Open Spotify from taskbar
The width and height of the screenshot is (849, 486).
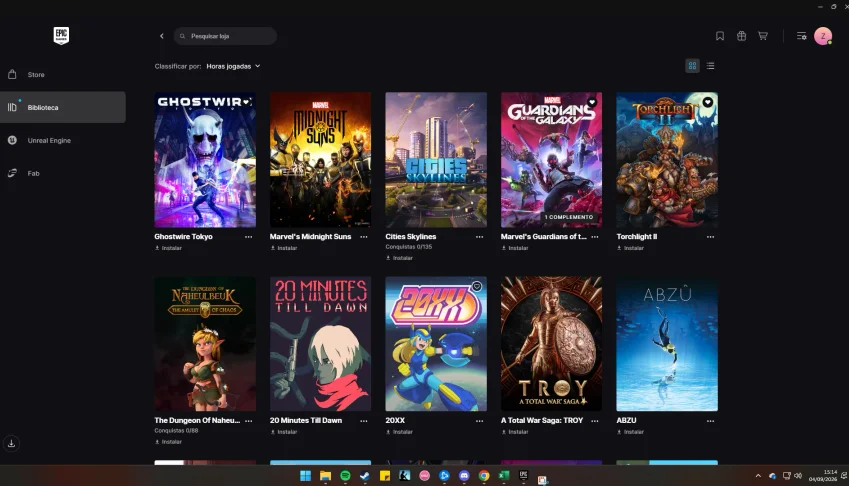click(345, 476)
